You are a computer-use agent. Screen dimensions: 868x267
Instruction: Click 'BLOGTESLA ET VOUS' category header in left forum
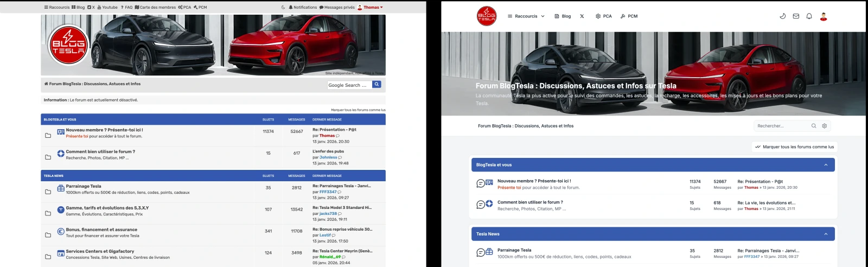click(60, 119)
